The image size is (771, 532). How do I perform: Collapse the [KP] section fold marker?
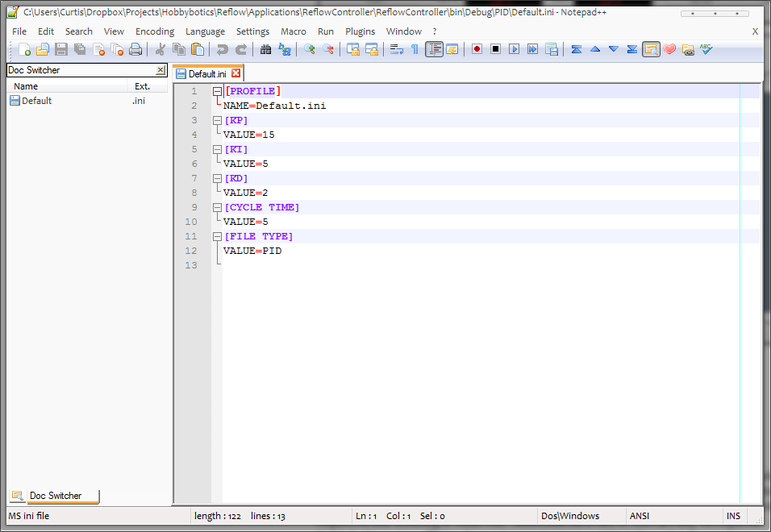tap(217, 121)
